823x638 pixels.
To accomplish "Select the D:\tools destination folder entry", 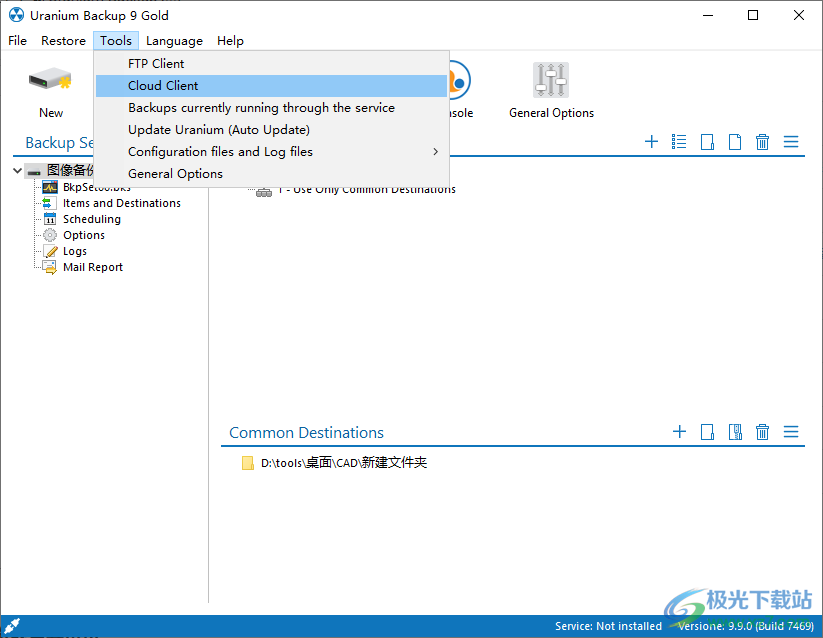I will click(x=343, y=463).
